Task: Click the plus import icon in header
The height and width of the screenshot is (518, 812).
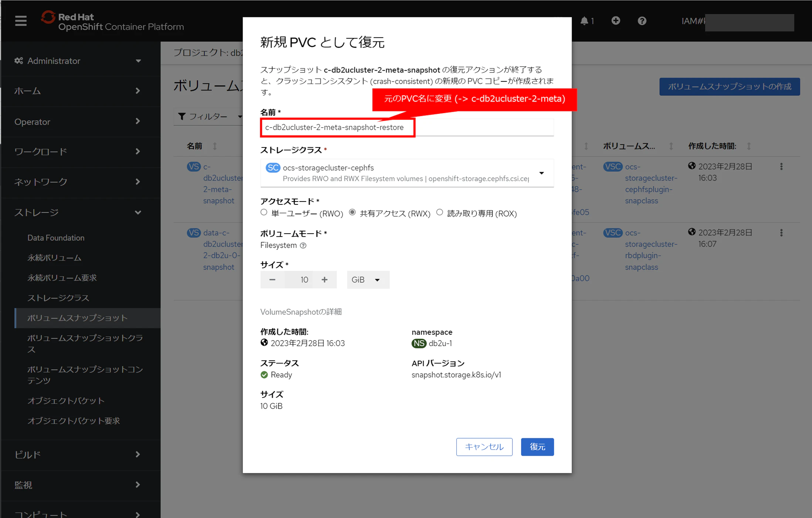Action: 616,21
